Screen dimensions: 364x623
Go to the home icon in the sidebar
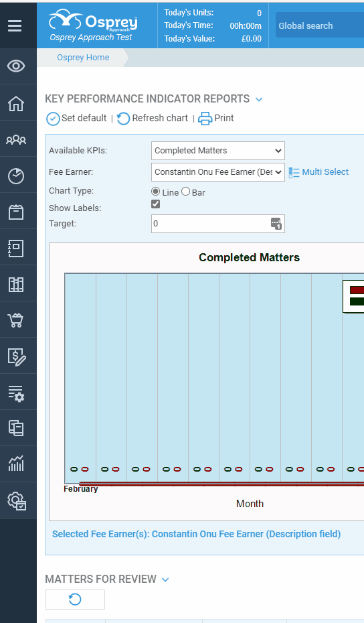16,104
